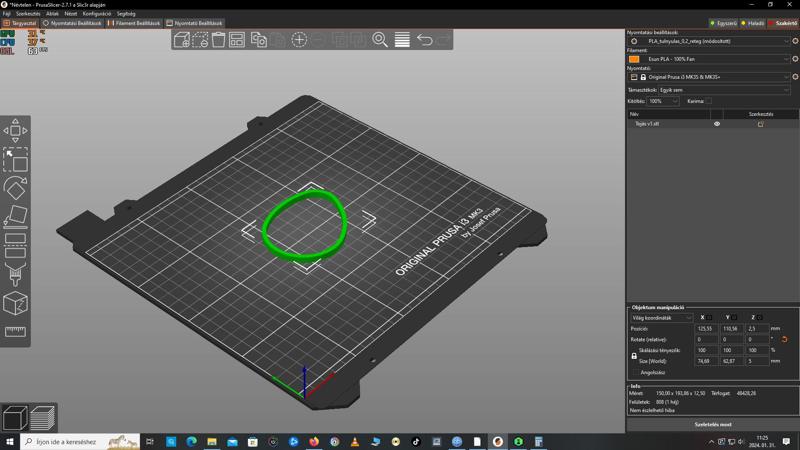Click the orange filament color swatch
Screen dimensions: 800x450
click(634, 59)
